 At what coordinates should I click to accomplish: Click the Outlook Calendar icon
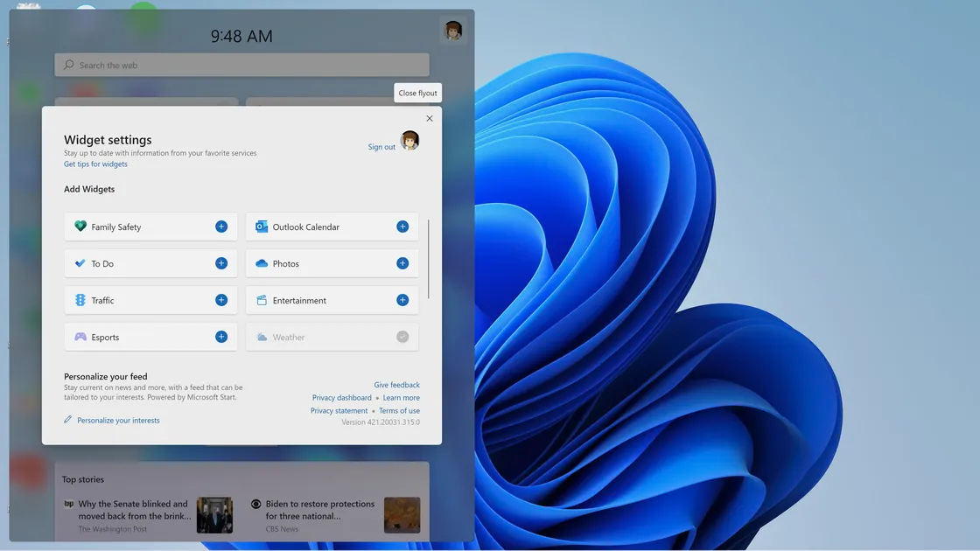tap(262, 227)
